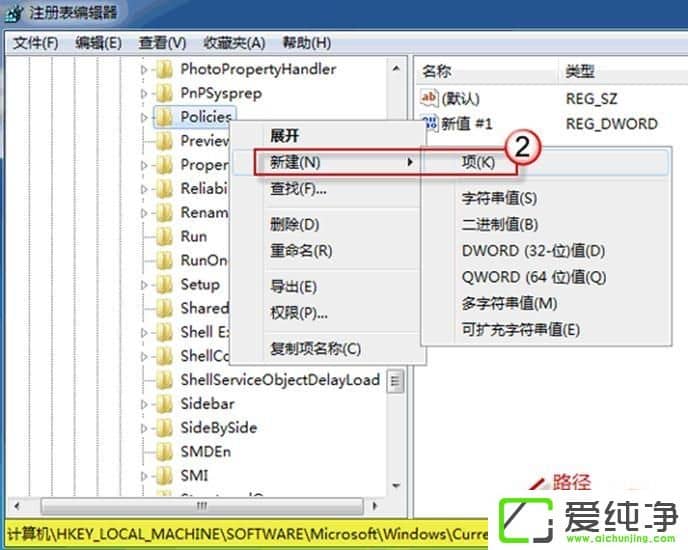Expand the Setup tree node
This screenshot has width=688, height=550.
click(x=144, y=284)
